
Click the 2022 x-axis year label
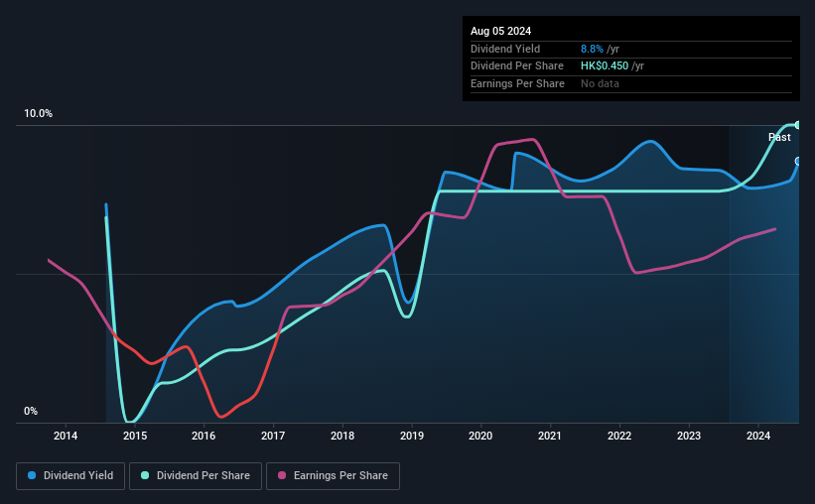tap(619, 436)
